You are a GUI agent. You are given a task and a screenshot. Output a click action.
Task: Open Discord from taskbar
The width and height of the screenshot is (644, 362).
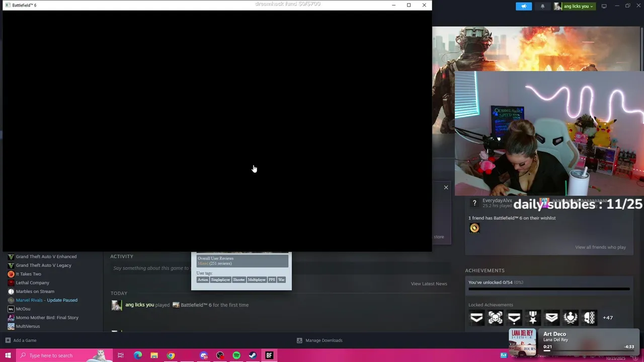(x=204, y=355)
